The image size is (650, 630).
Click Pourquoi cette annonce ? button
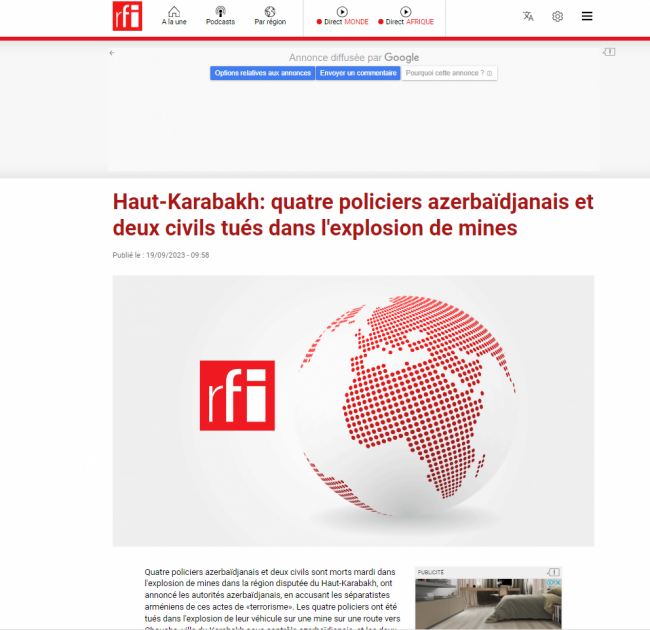pos(449,73)
